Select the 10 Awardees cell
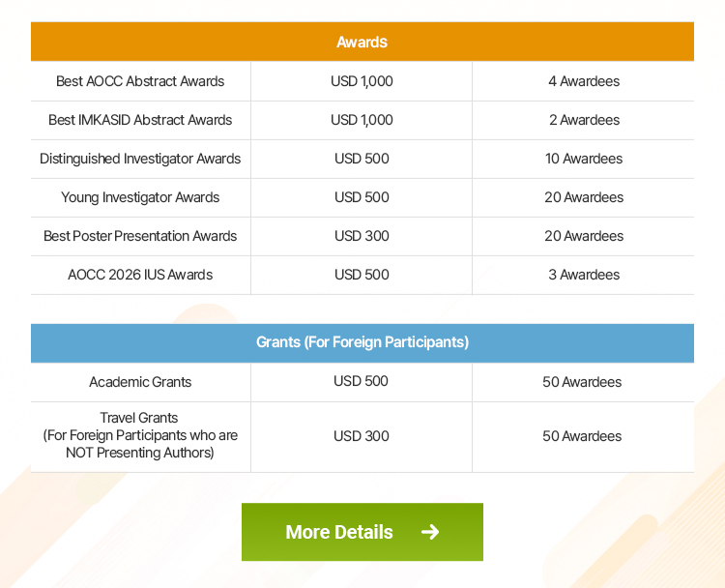The width and height of the screenshot is (725, 588). click(x=583, y=159)
